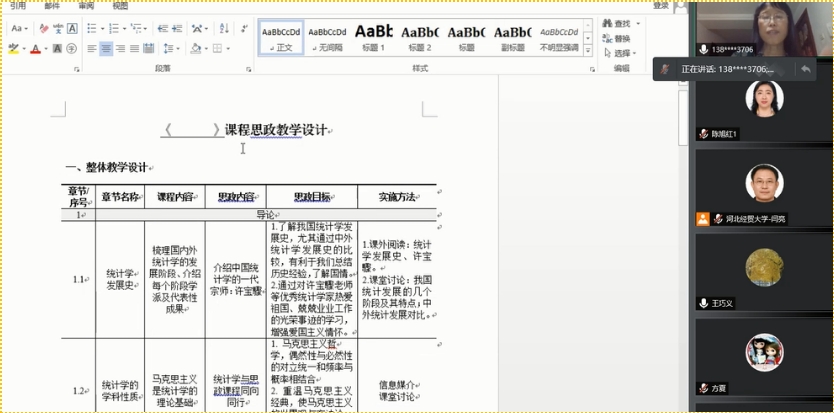
Task: Open the font color dropdown arrow
Action: tap(45, 48)
